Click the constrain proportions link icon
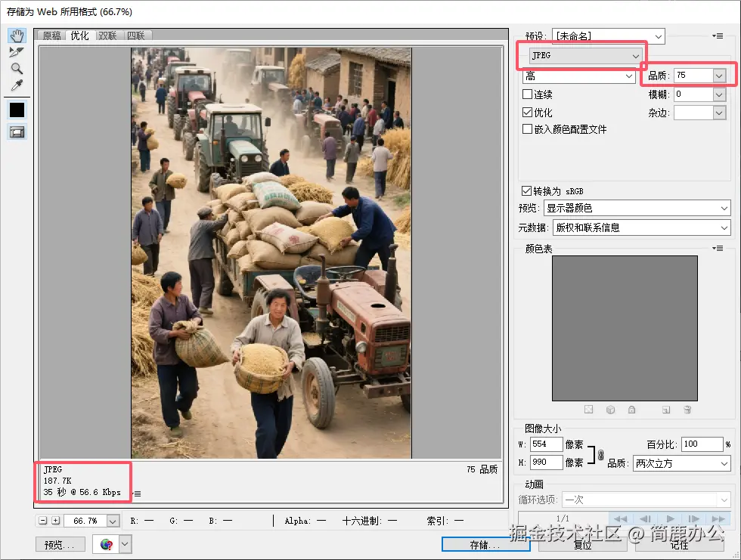The height and width of the screenshot is (560, 741). pos(600,455)
